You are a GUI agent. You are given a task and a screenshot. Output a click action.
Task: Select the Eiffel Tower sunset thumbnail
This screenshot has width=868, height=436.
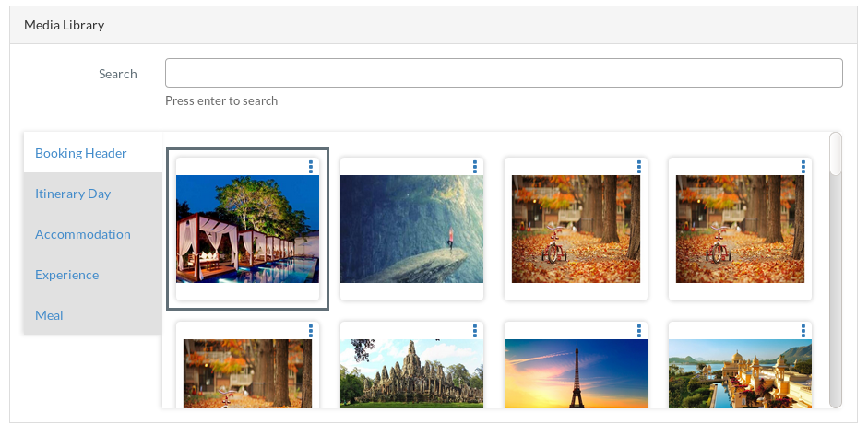(x=576, y=373)
